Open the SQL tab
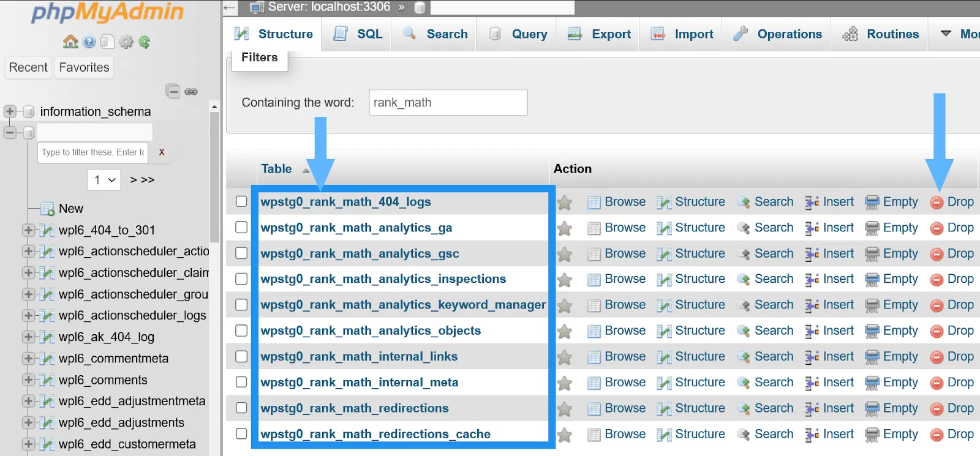This screenshot has height=456, width=980. click(358, 34)
